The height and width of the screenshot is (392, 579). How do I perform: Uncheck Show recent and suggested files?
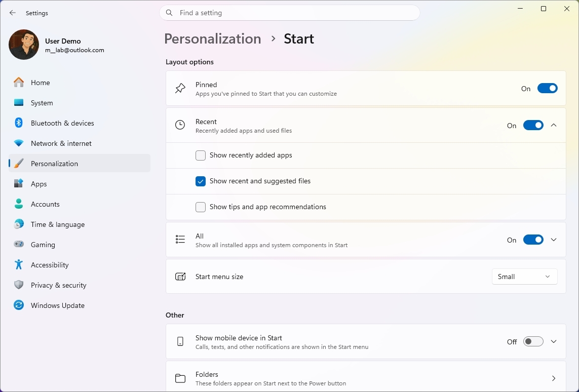click(x=201, y=181)
